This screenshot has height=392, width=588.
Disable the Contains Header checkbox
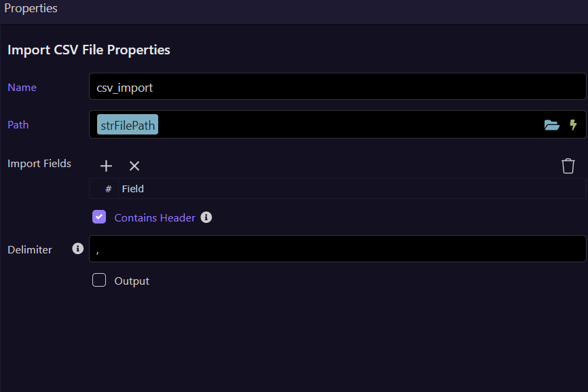(99, 217)
